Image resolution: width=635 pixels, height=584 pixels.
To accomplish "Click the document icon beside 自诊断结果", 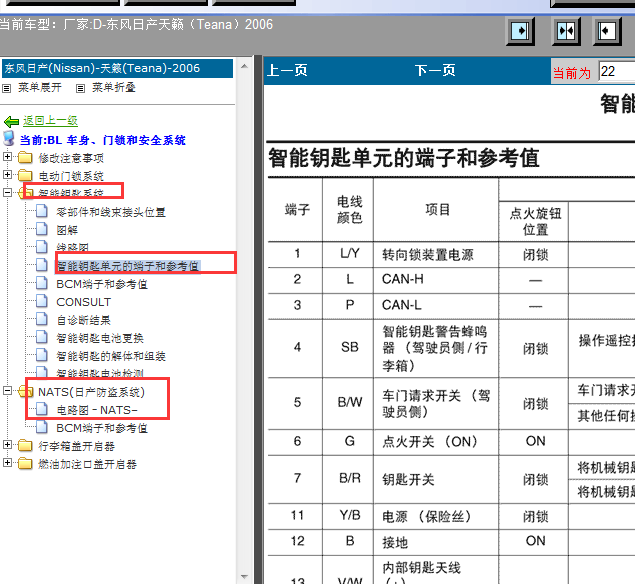I will tap(42, 319).
